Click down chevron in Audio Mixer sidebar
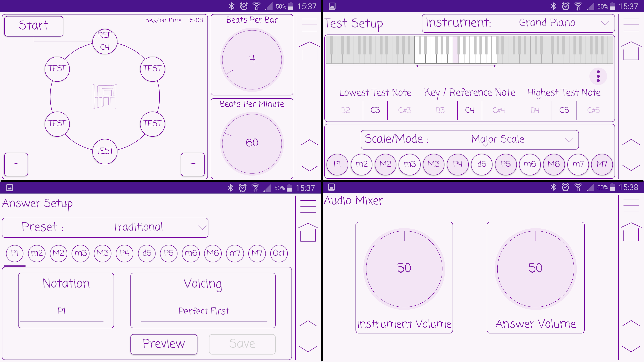 631,349
